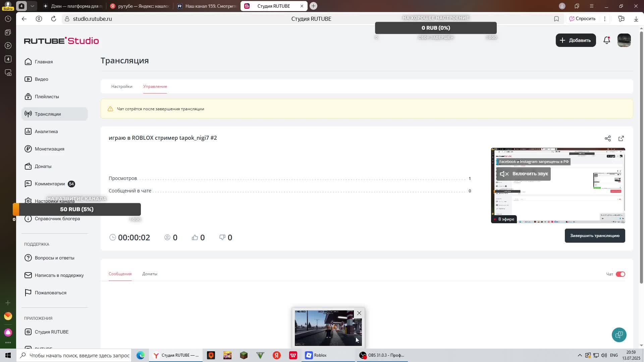Click the Завершить трансляцию button
Screen dimensions: 644x362
point(594,236)
